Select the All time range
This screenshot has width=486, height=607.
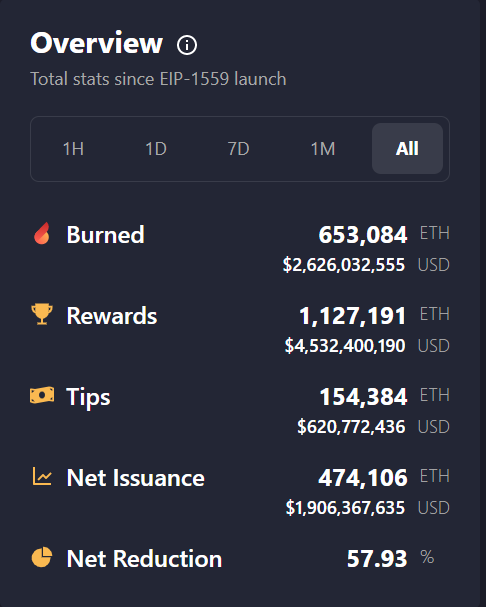(407, 149)
